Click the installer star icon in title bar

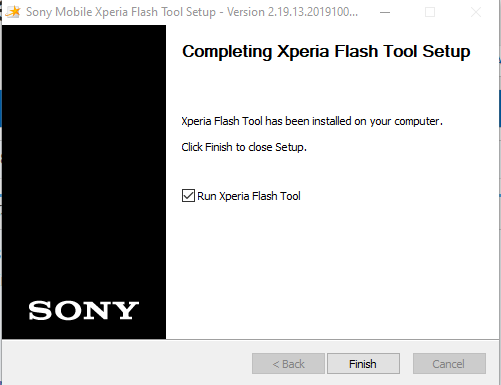pyautogui.click(x=13, y=12)
